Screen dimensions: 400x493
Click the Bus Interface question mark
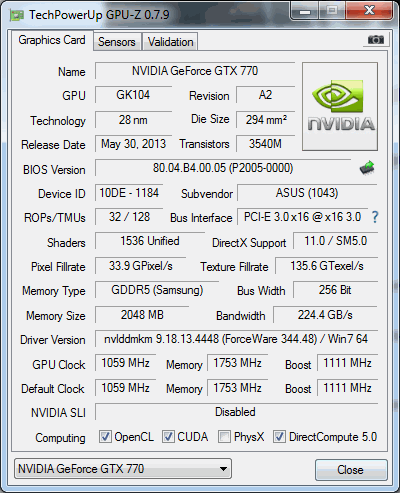point(375,217)
